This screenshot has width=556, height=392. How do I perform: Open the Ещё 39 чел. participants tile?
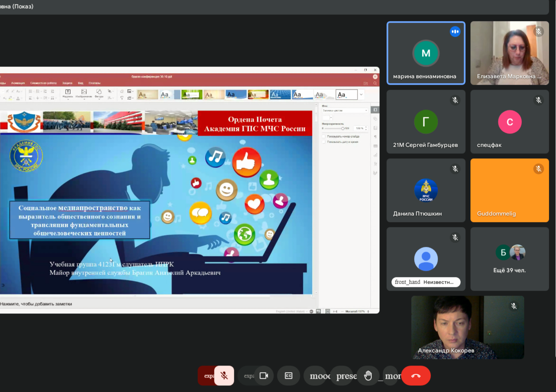click(x=510, y=259)
